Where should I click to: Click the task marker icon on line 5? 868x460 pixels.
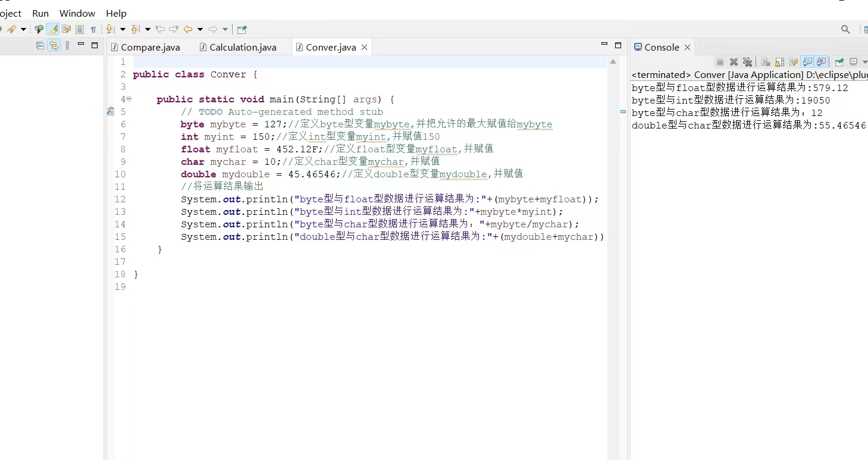click(110, 111)
